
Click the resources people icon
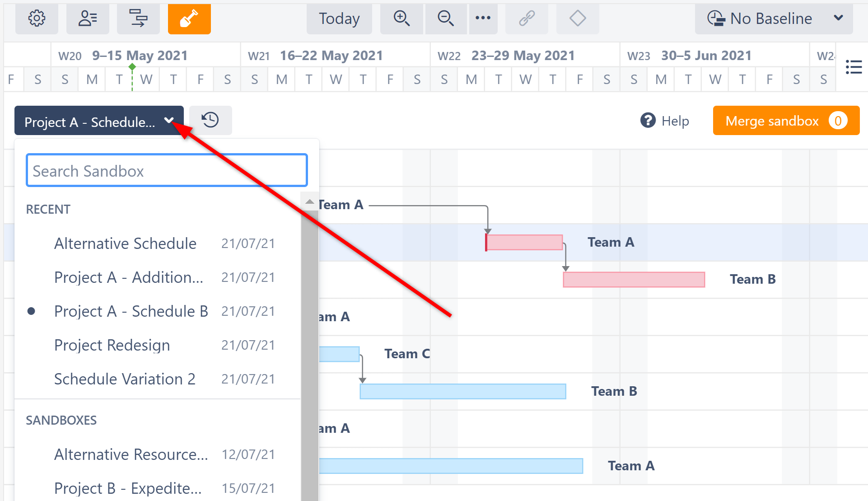[x=88, y=19]
